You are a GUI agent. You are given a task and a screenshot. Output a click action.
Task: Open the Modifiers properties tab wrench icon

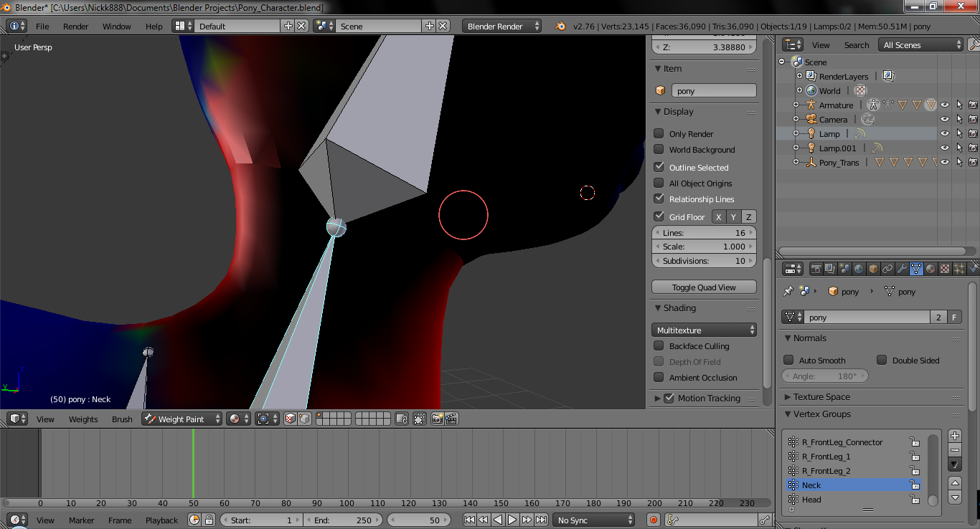[902, 269]
